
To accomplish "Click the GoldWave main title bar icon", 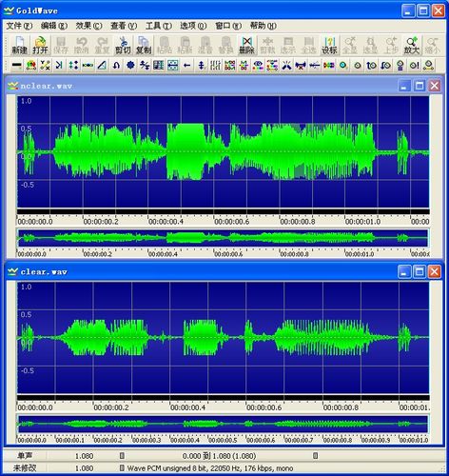I will [x=9, y=10].
